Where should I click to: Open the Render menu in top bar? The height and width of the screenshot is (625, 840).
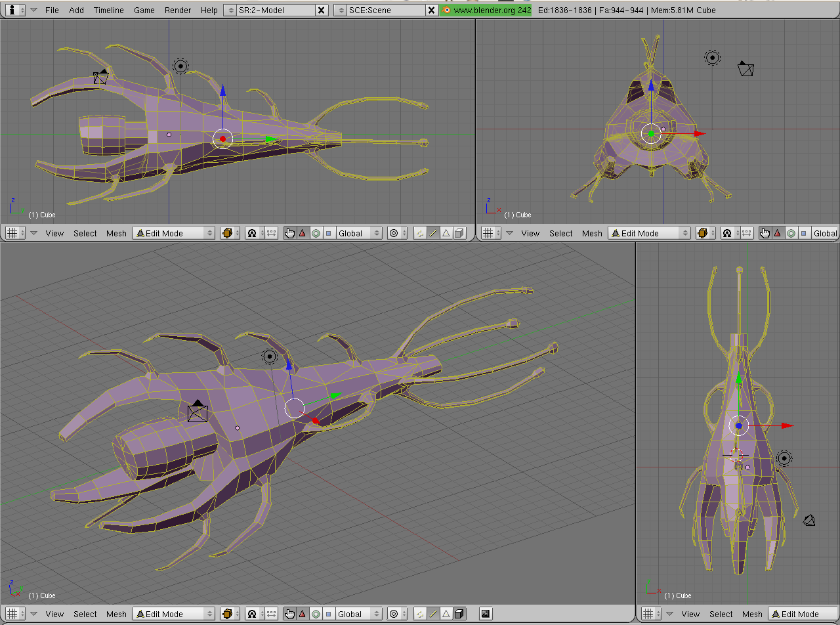point(178,10)
